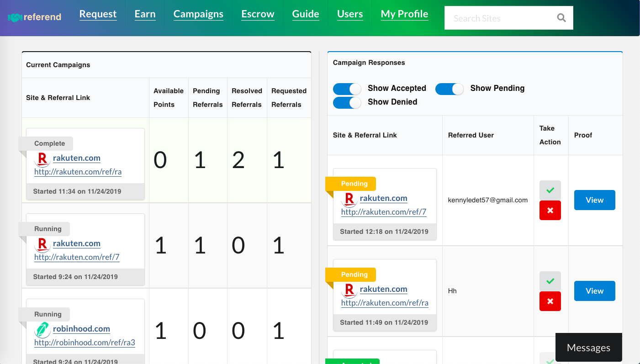Open rakuten.com link in 12:18 pending response
Viewport: 640px width, 364px height.
[384, 198]
